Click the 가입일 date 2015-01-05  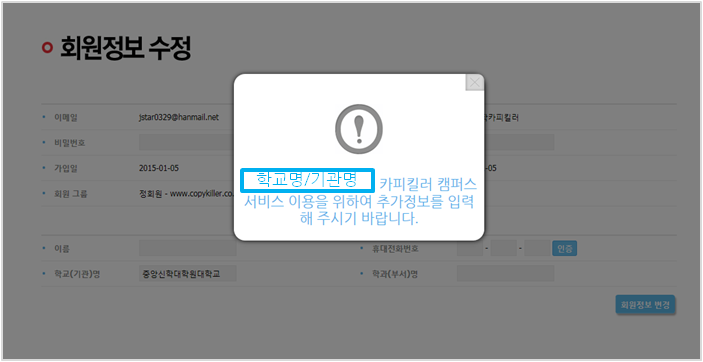[x=159, y=168]
